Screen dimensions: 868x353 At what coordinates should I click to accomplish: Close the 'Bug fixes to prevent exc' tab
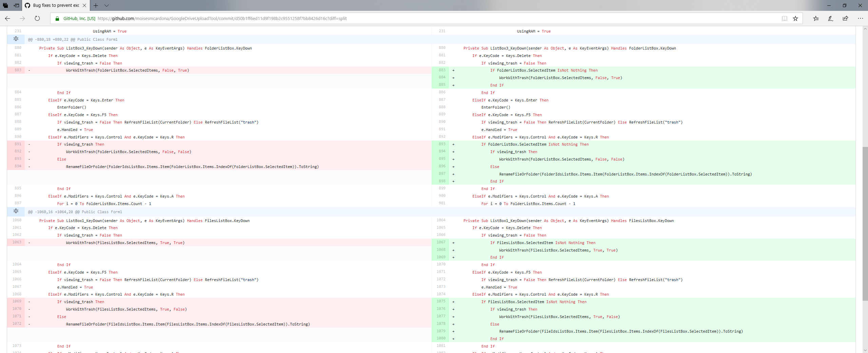point(84,5)
